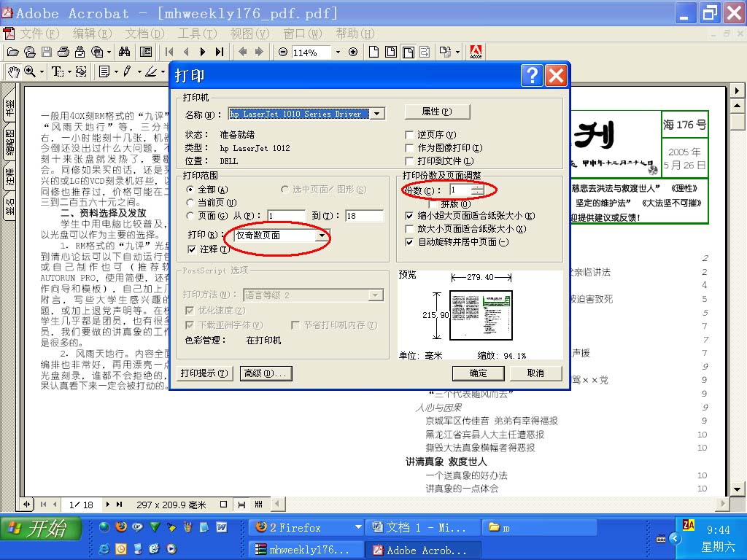Click the print dialog help question mark
747x560 pixels.
(x=532, y=75)
